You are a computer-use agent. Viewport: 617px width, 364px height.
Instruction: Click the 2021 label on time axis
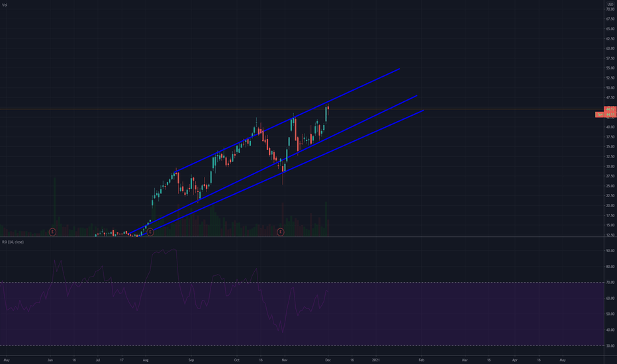point(376,360)
